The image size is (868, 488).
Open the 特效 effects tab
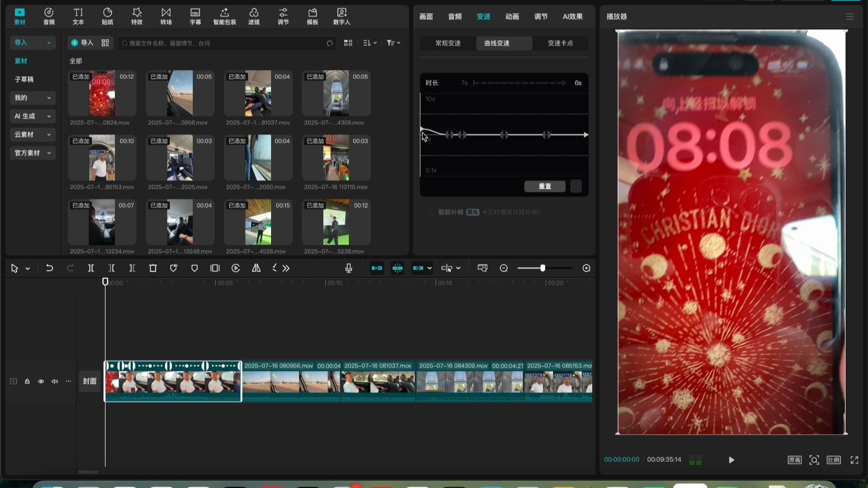pos(137,16)
